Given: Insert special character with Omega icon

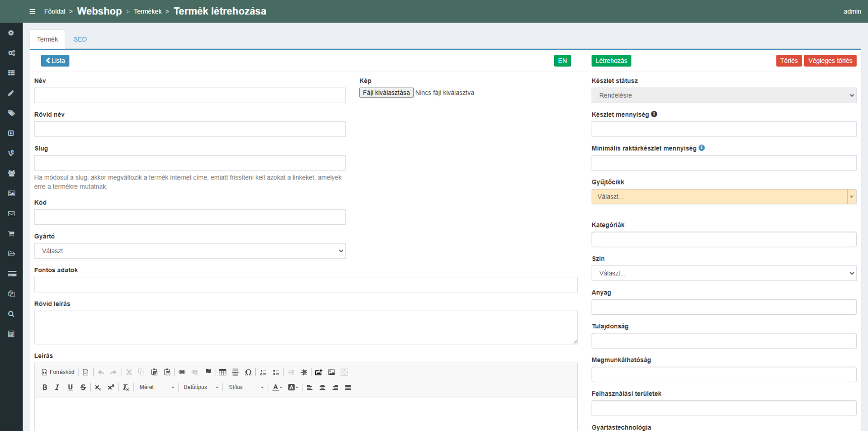Looking at the screenshot, I should pyautogui.click(x=248, y=372).
